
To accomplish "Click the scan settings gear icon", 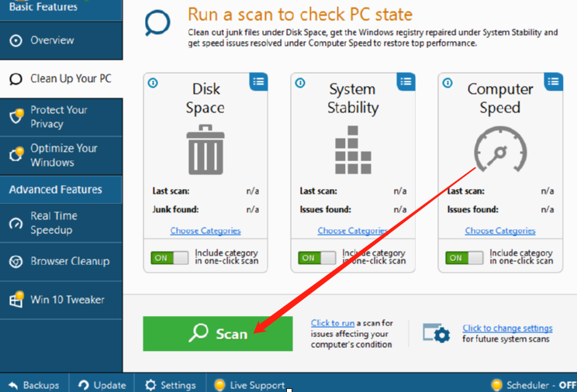I will (437, 333).
